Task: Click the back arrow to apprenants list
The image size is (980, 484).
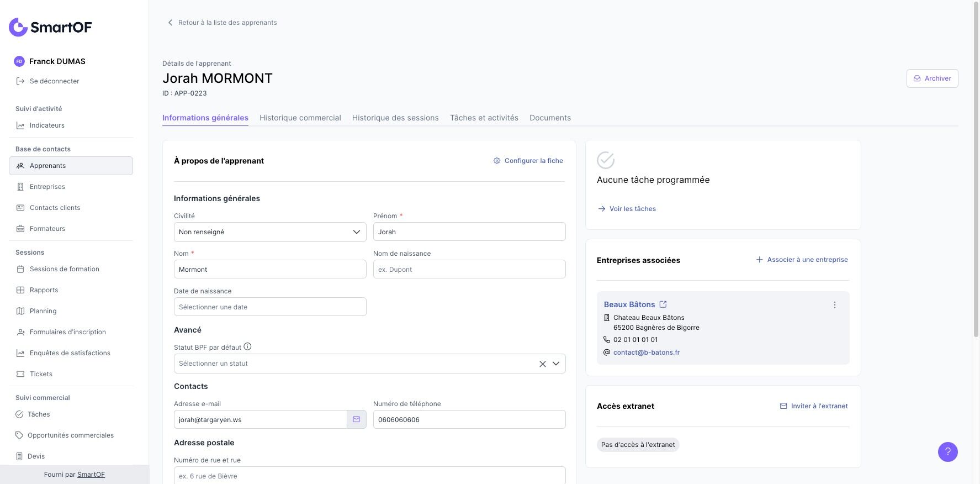Action: (x=170, y=23)
